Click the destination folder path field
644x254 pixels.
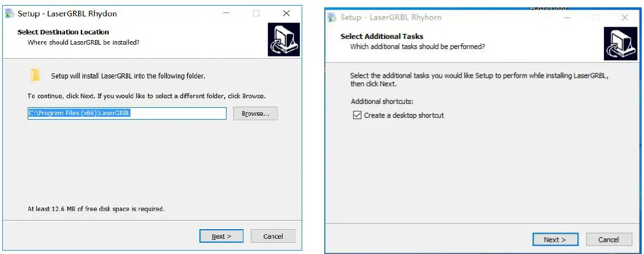(127, 113)
